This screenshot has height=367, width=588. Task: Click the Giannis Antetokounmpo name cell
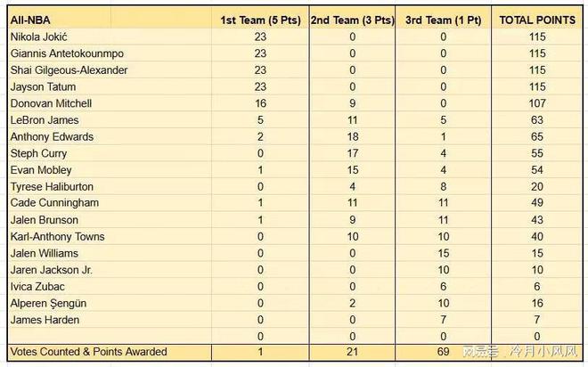click(x=109, y=53)
